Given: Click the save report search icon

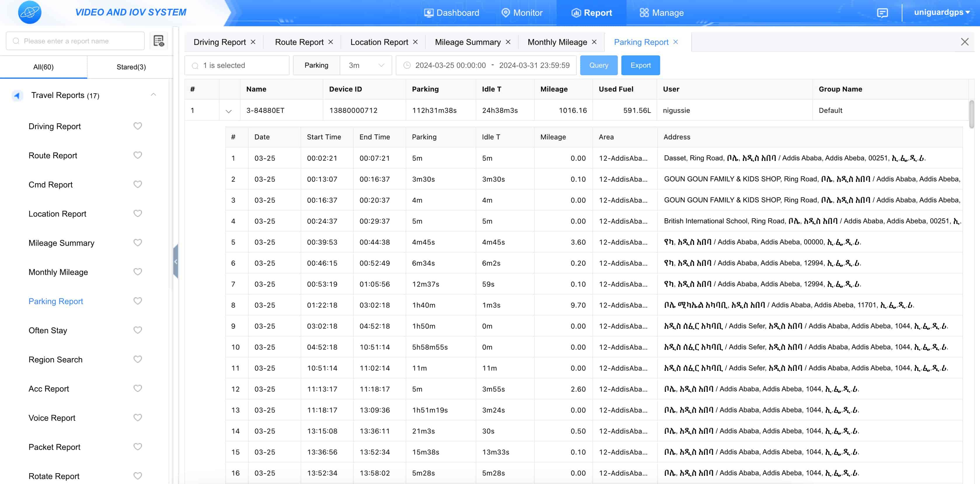Looking at the screenshot, I should pyautogui.click(x=159, y=41).
